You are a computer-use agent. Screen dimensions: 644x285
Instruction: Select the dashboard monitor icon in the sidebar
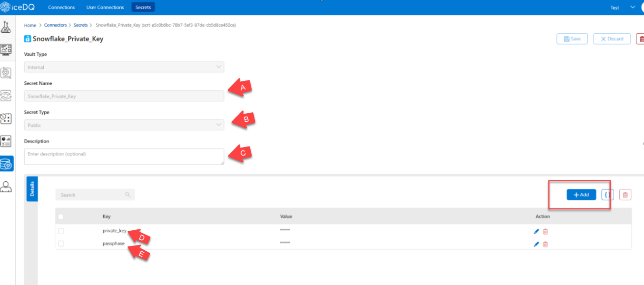click(7, 49)
